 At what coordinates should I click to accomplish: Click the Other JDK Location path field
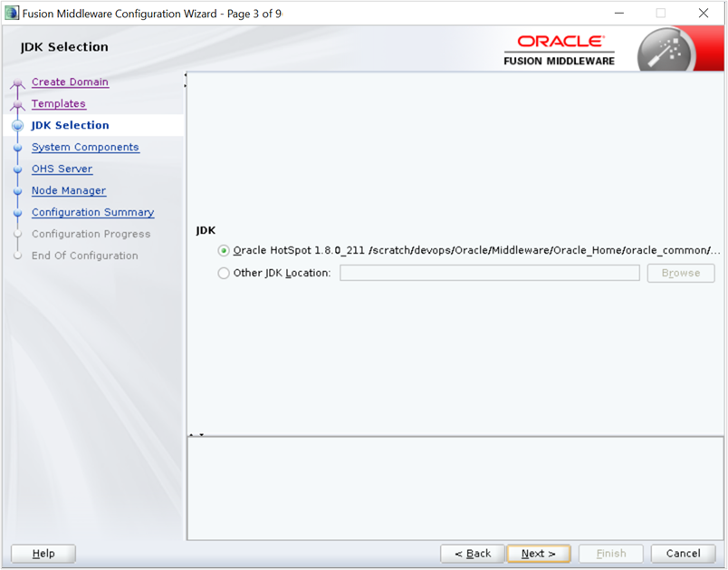(x=490, y=273)
